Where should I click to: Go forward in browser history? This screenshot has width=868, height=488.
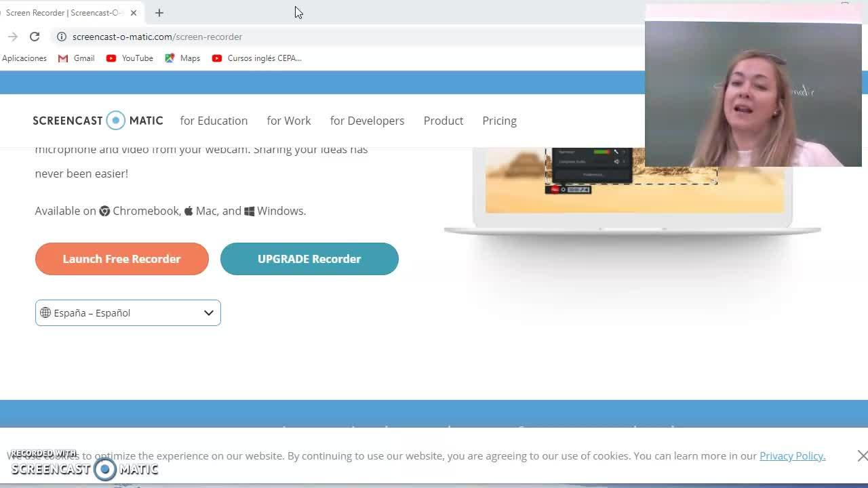coord(13,37)
